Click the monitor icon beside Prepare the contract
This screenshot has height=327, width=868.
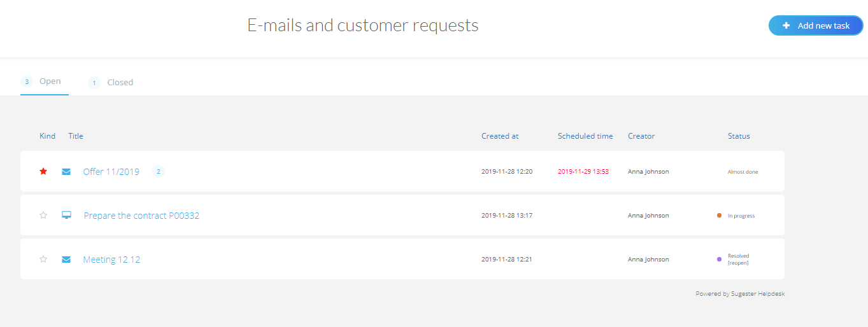pyautogui.click(x=66, y=216)
